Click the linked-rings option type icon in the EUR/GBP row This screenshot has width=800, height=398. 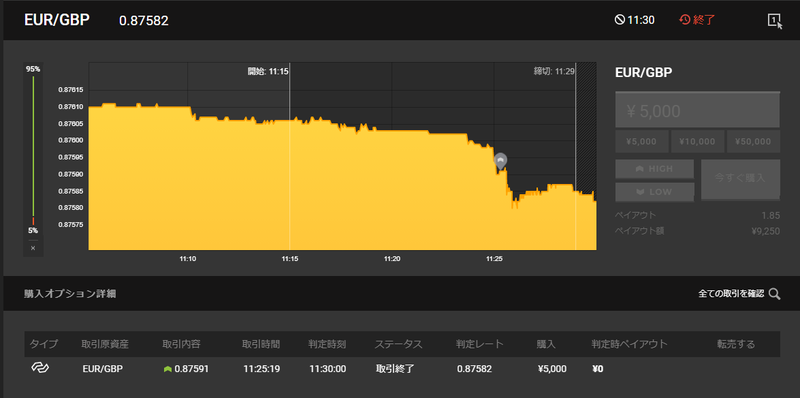[x=39, y=367]
